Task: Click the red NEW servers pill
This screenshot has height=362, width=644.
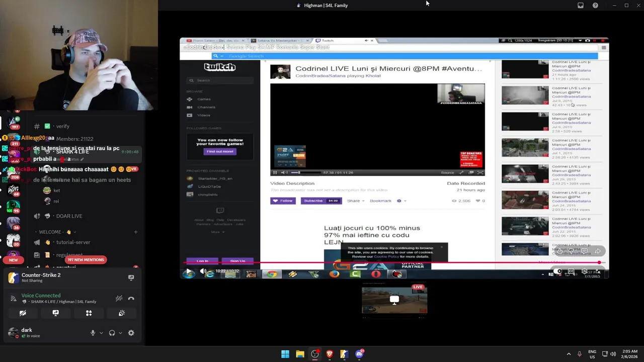Action: pyautogui.click(x=13, y=260)
